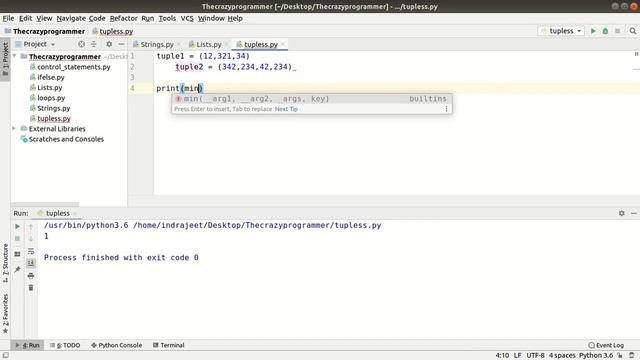This screenshot has width=640, height=360.
Task: Open the Tools menu
Action: click(x=167, y=18)
